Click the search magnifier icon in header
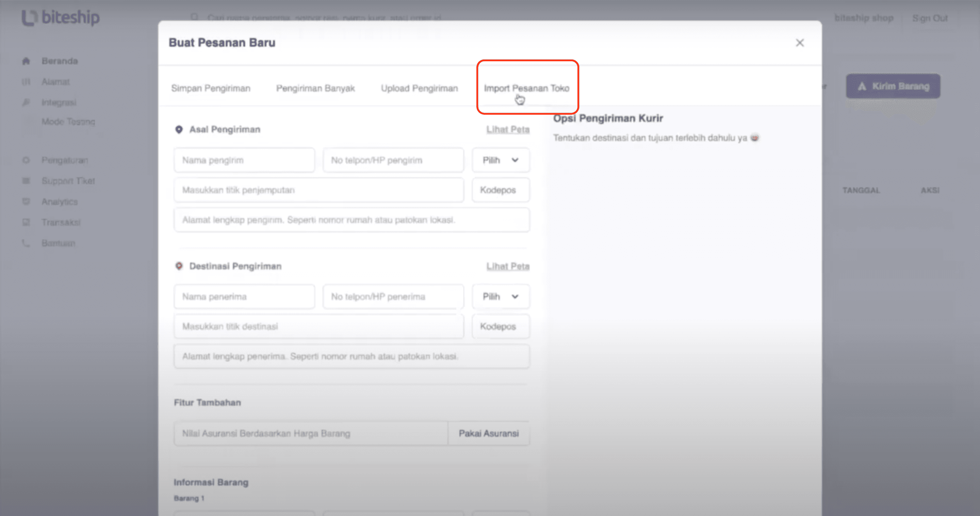Screen dimensions: 980x516 click(x=194, y=17)
